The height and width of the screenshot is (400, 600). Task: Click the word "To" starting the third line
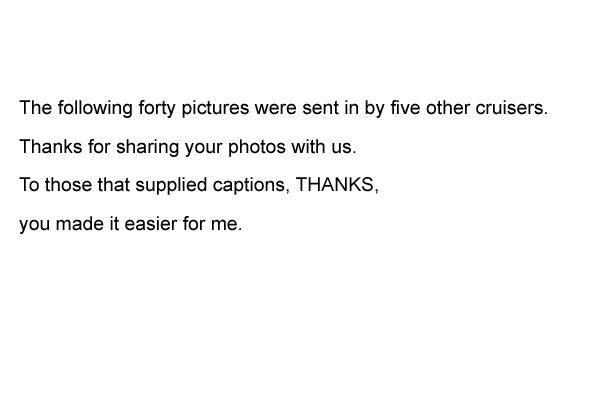29,185
